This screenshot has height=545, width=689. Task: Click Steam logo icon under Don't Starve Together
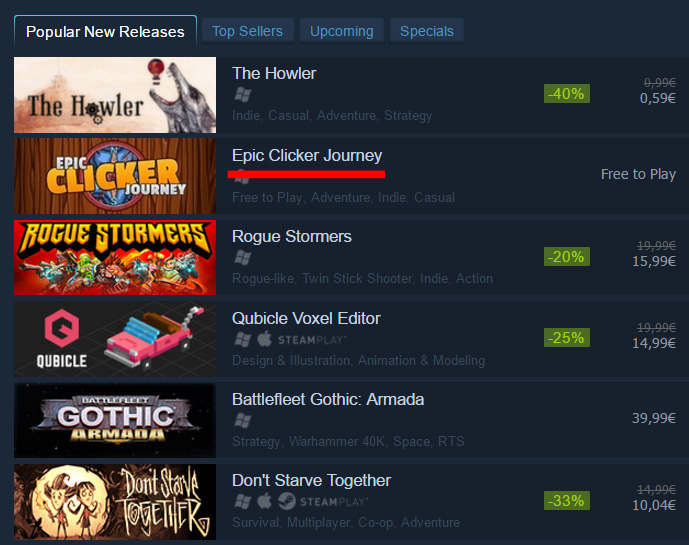pos(286,501)
